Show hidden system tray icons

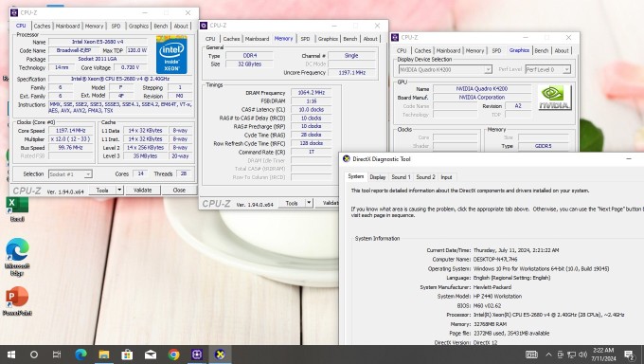tap(548, 355)
